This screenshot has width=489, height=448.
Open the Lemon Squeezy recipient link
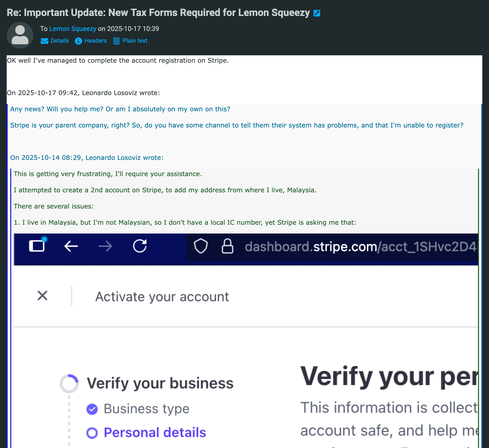click(x=73, y=29)
